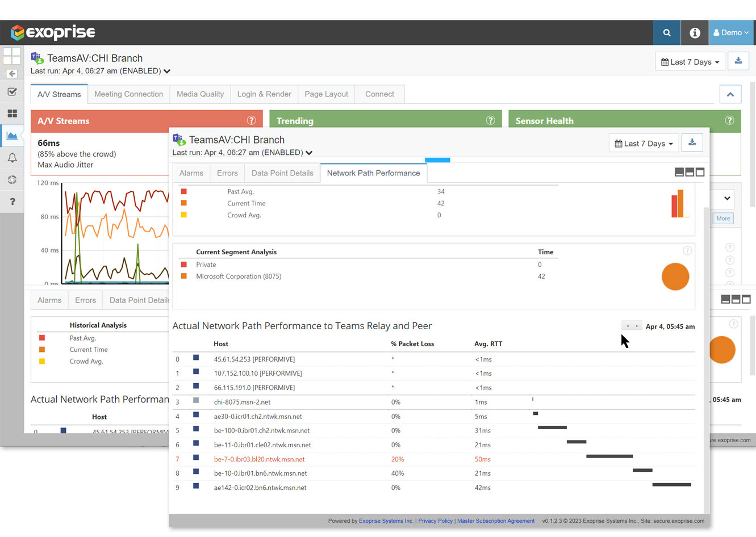Click the lifesaver support icon in sidebar
The image size is (756, 537).
pos(12,179)
